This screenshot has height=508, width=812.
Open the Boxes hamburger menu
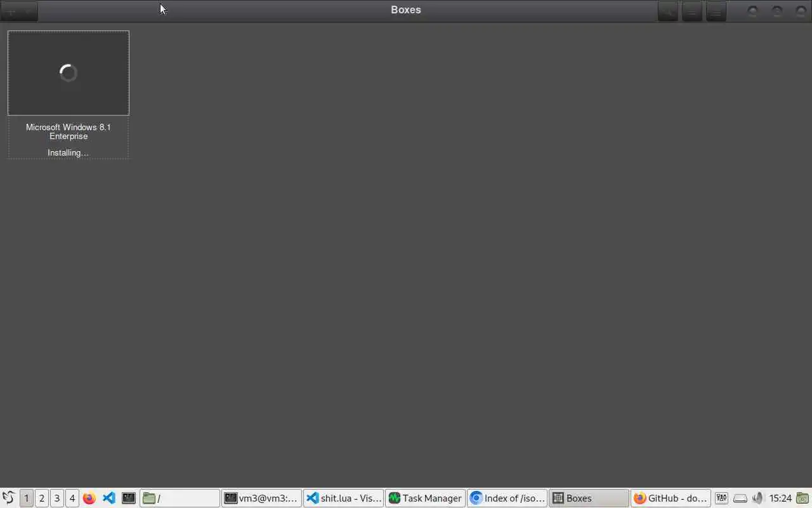[x=716, y=11]
